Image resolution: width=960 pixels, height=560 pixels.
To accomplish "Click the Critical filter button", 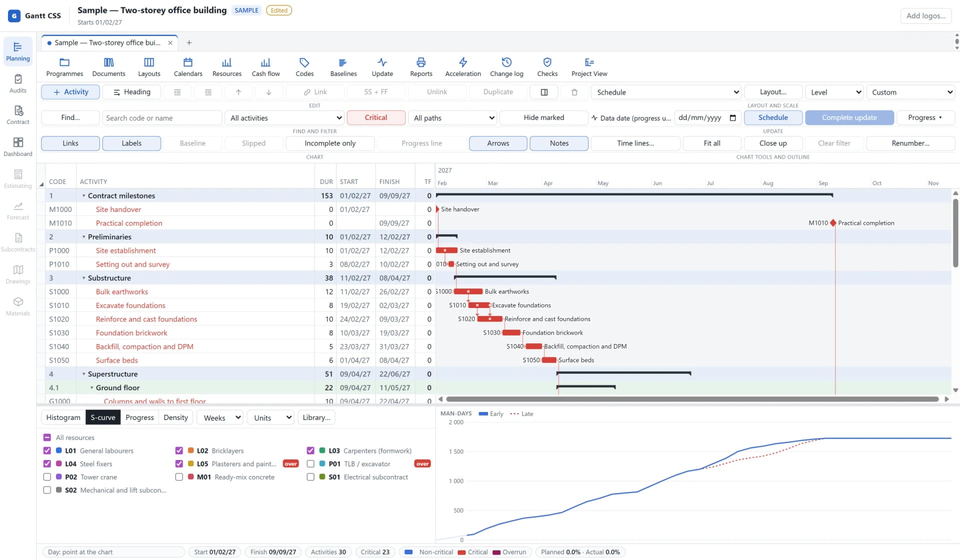I will click(375, 117).
